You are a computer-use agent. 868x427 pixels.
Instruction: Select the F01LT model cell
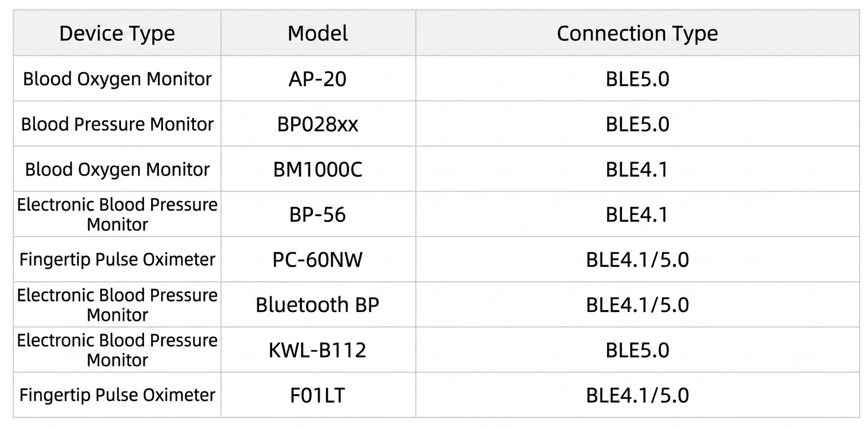(x=318, y=395)
